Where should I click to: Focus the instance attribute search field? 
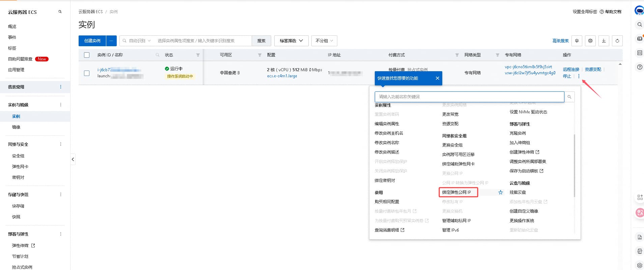pos(203,41)
